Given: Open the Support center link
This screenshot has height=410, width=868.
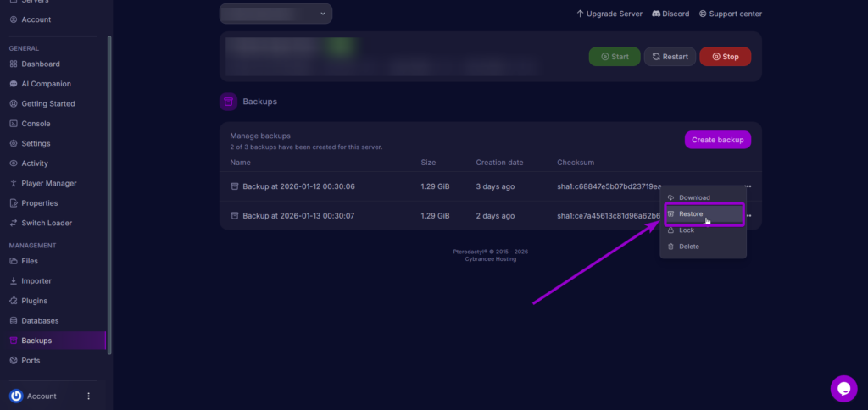Looking at the screenshot, I should 730,14.
